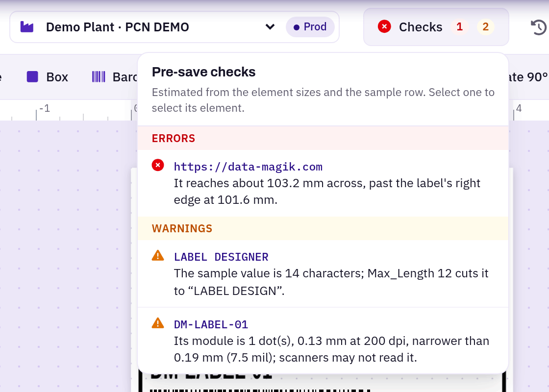
Task: Click text about Max_Length 12 truncation
Action: (x=331, y=282)
